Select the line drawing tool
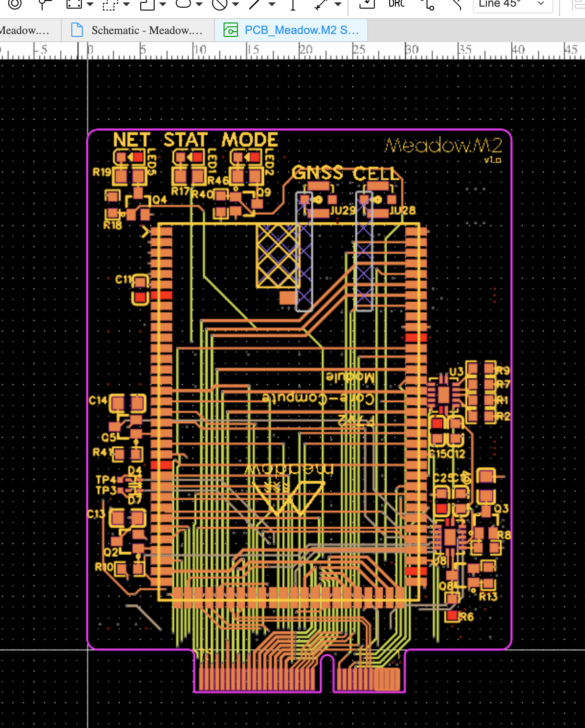The height and width of the screenshot is (728, 585). 255,4
